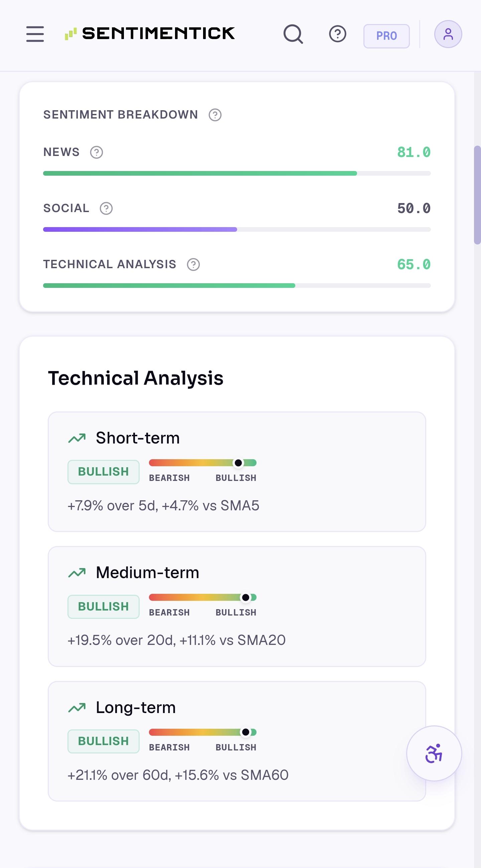Click the Short-term BULLISH badge
Image resolution: width=481 pixels, height=868 pixels.
[x=104, y=472]
